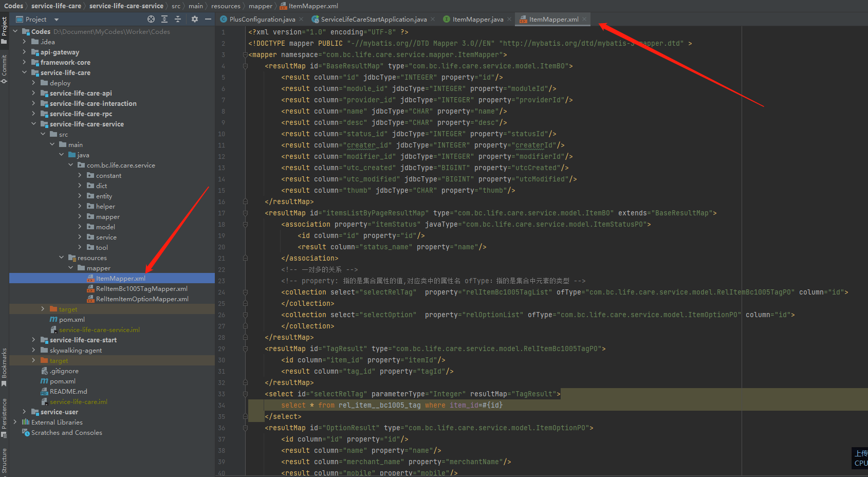Select the helper package
Image resolution: width=868 pixels, height=477 pixels.
click(105, 206)
